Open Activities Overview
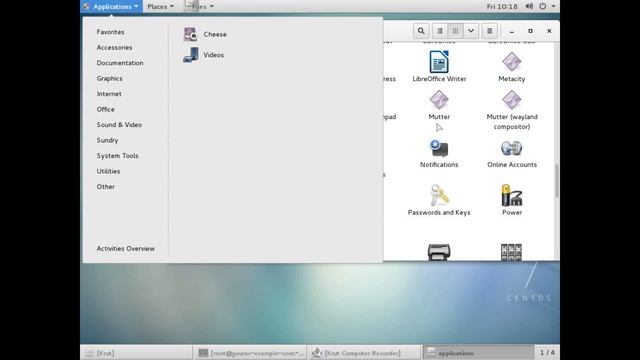 (x=126, y=249)
